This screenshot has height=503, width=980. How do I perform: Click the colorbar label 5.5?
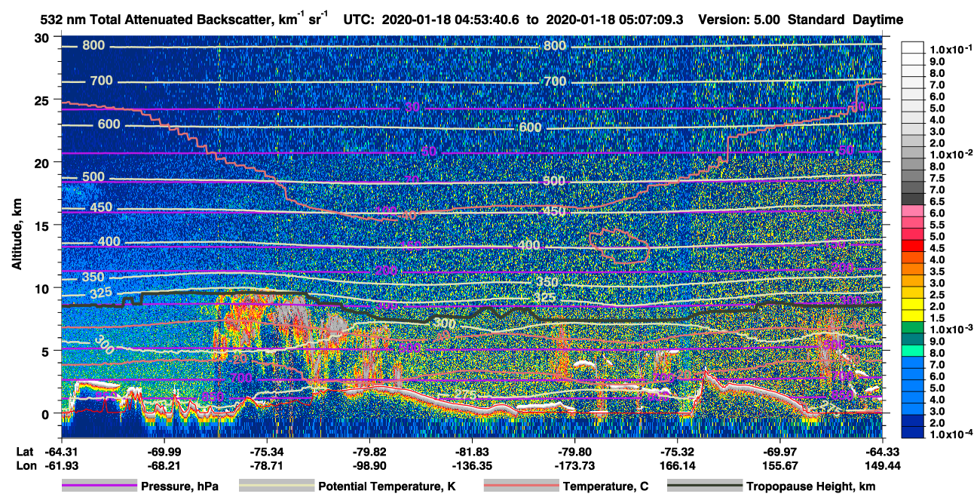(x=937, y=225)
